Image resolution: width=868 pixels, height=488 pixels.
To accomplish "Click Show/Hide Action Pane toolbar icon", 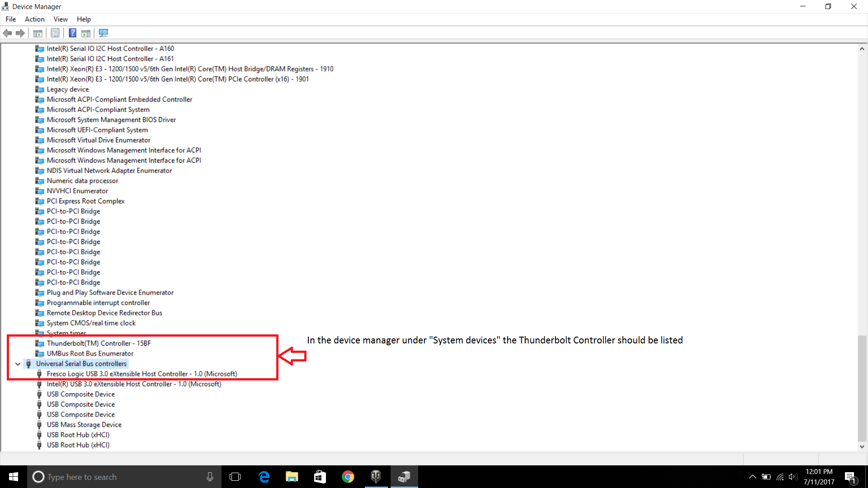I will [86, 33].
